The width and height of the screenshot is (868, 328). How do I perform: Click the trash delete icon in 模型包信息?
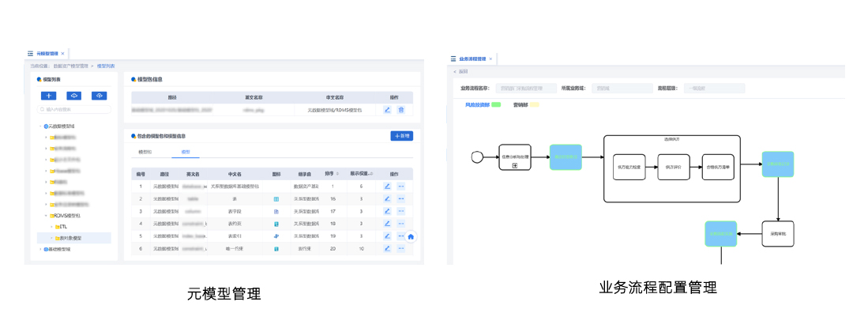(x=400, y=110)
